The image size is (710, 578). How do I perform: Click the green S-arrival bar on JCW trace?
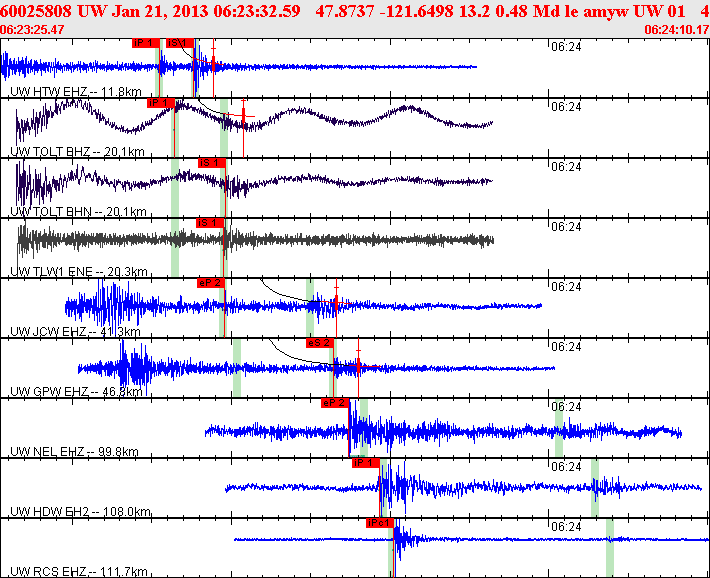(310, 308)
